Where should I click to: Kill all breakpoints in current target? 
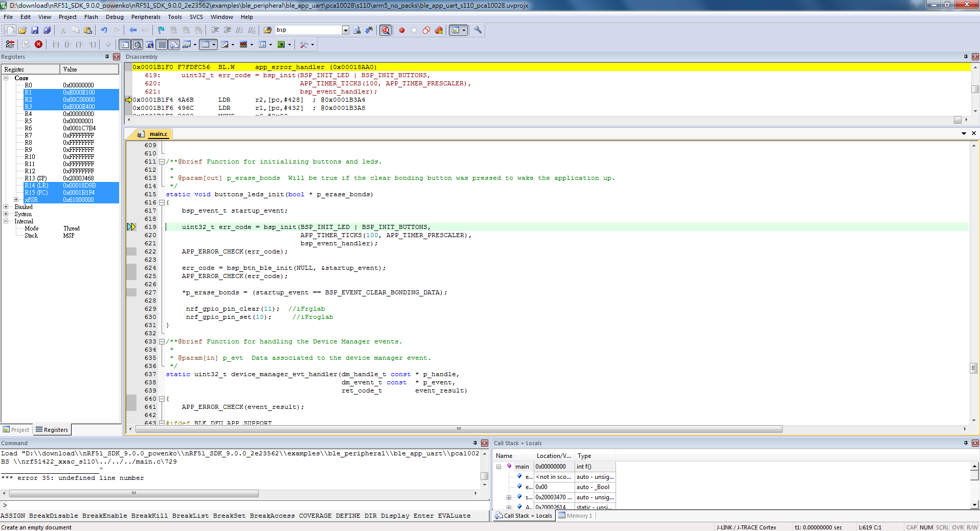coord(439,30)
